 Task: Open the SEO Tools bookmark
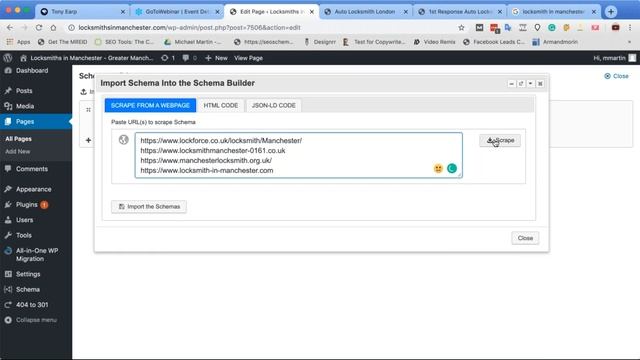tap(124, 42)
